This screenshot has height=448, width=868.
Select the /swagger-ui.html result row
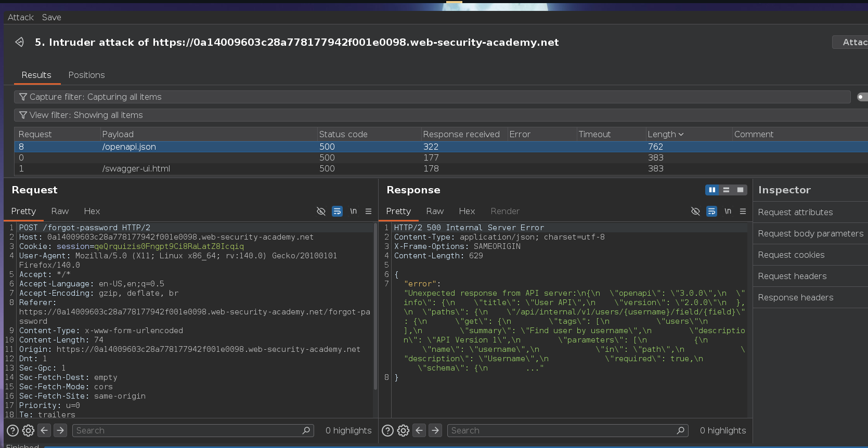click(441, 168)
